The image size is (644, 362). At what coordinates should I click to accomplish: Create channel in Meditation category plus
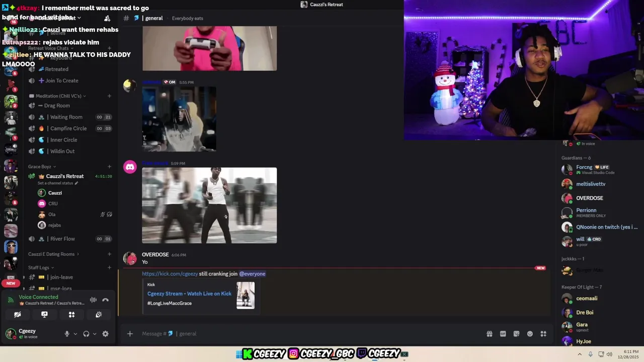(109, 96)
